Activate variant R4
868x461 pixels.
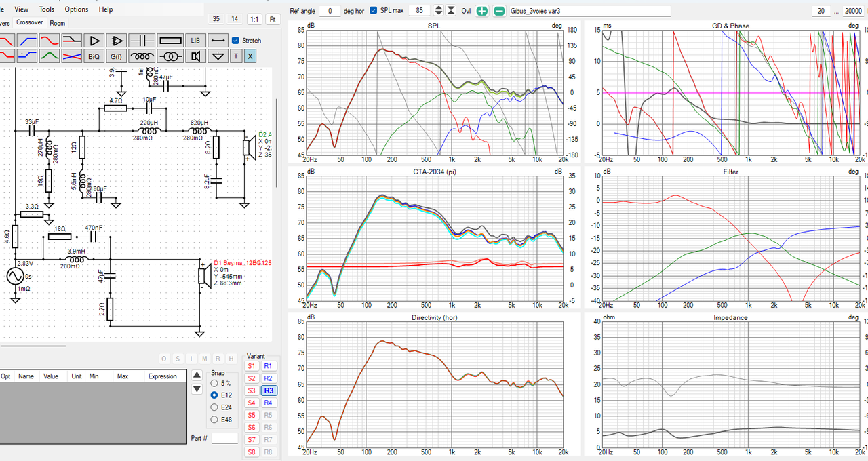268,403
